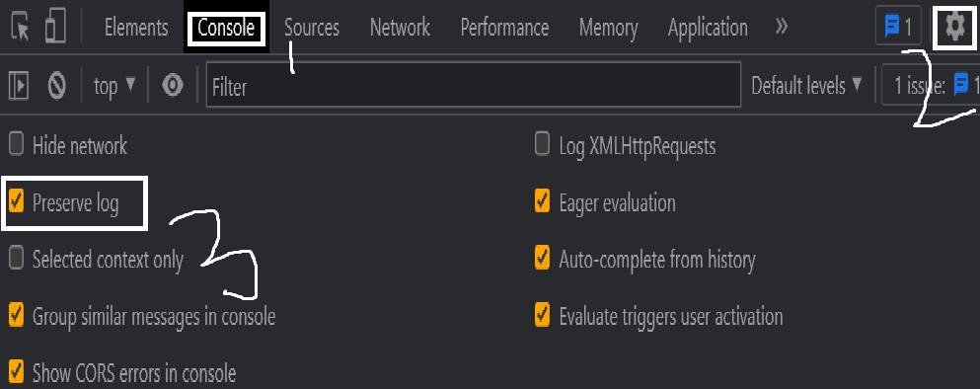Toggle Show CORS errors in console
The image size is (980, 389).
click(16, 372)
